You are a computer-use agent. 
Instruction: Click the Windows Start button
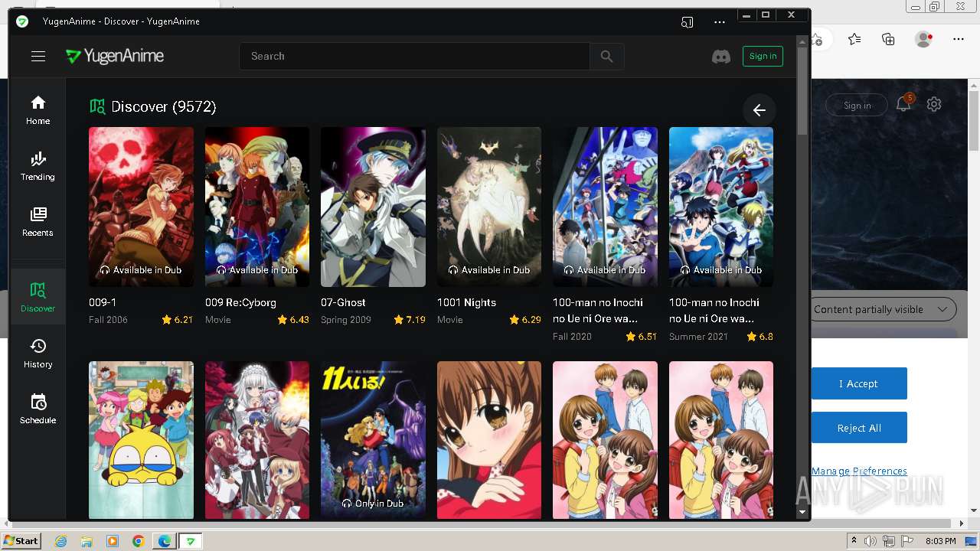[x=21, y=541]
